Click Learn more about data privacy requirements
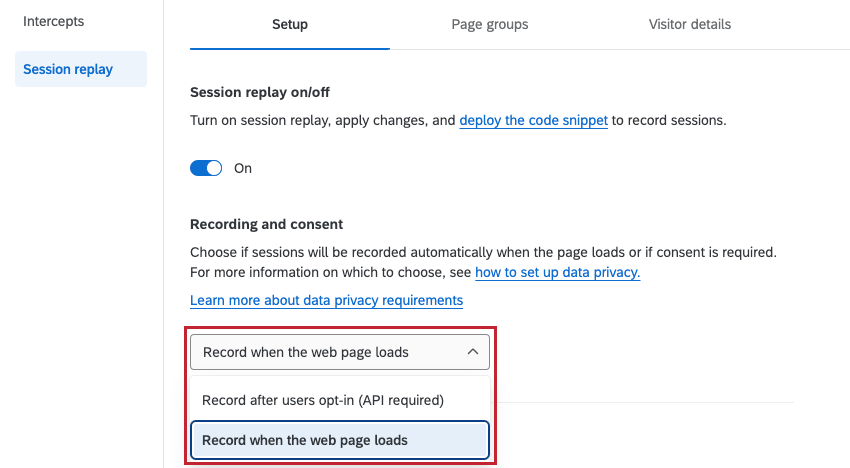850x468 pixels. pos(326,300)
